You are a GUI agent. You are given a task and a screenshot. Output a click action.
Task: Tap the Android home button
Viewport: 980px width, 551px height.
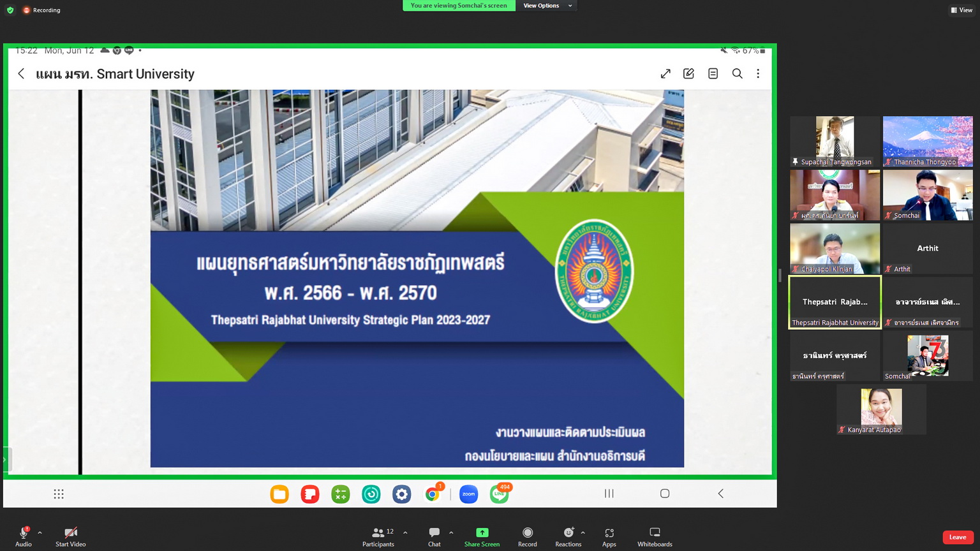(665, 494)
